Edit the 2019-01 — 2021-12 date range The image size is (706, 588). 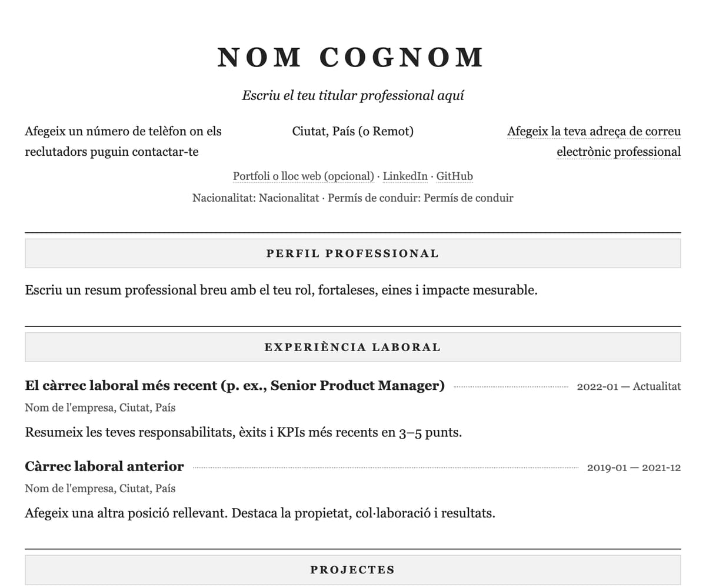634,468
